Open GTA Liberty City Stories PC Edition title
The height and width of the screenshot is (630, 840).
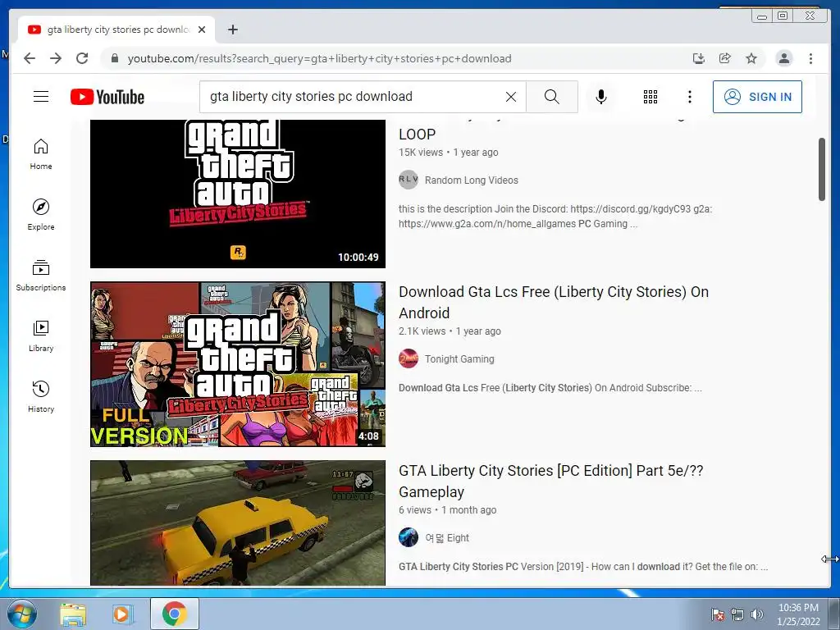click(550, 481)
